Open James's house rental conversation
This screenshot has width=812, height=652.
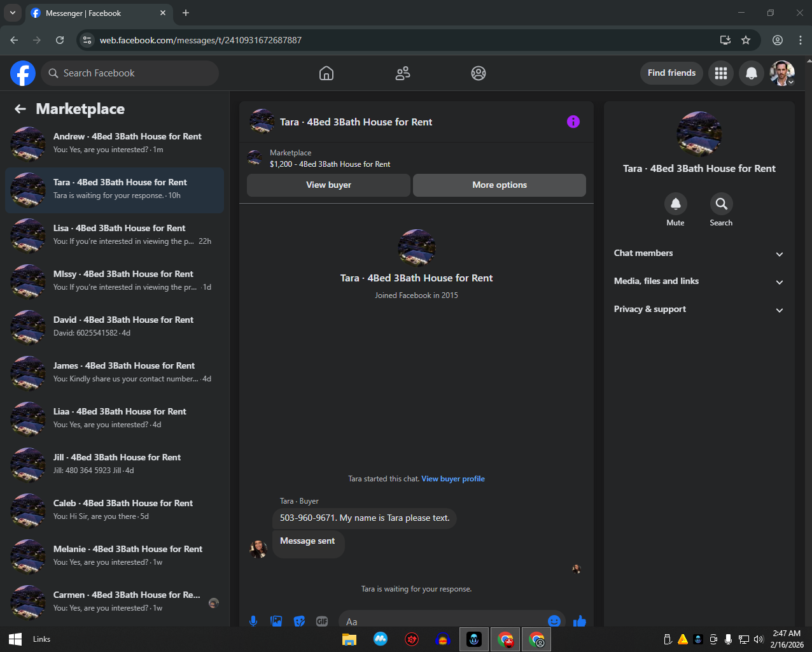point(115,374)
